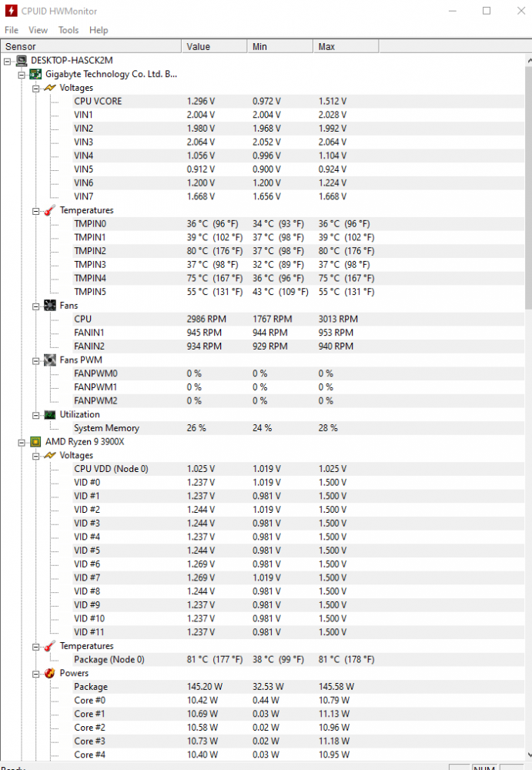Open the Tools menu
The width and height of the screenshot is (532, 770).
[69, 30]
